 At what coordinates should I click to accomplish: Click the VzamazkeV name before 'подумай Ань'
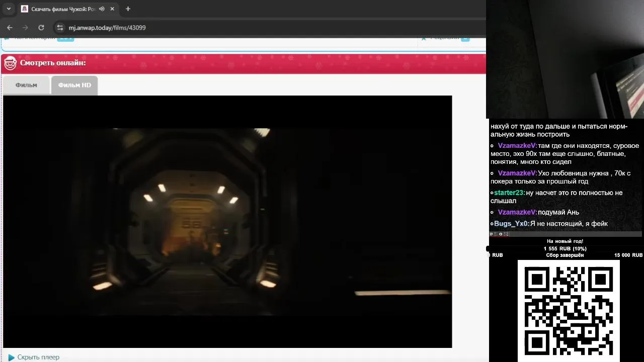(518, 212)
